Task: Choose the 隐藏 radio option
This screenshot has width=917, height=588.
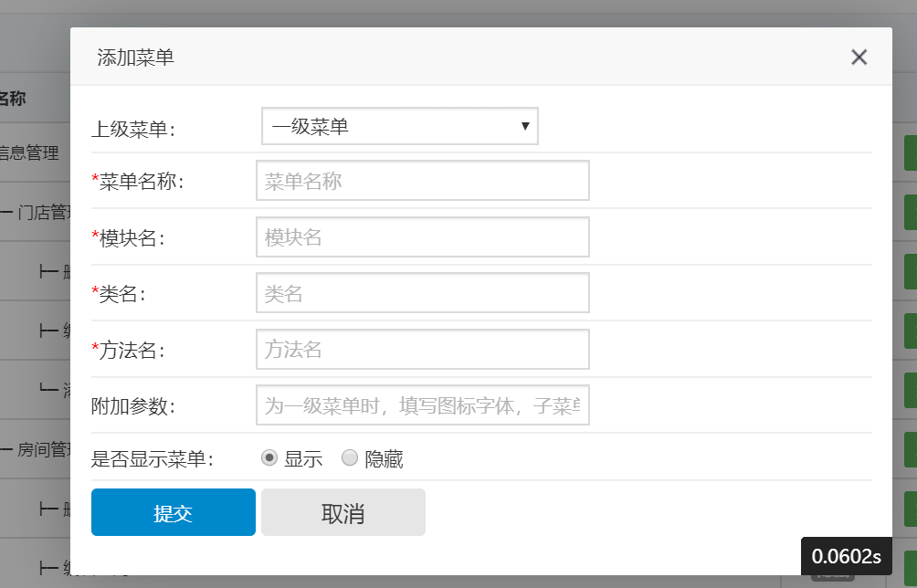Action: pos(350,457)
